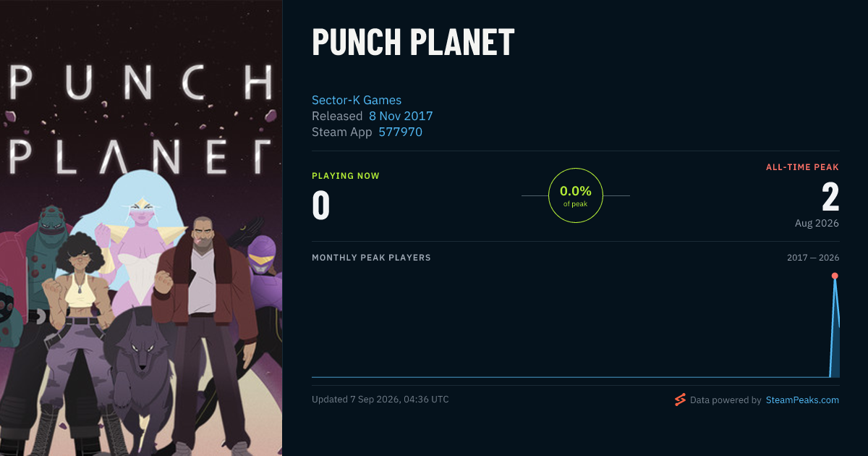
Task: Click the Aug 2026 peak date label
Action: point(817,223)
